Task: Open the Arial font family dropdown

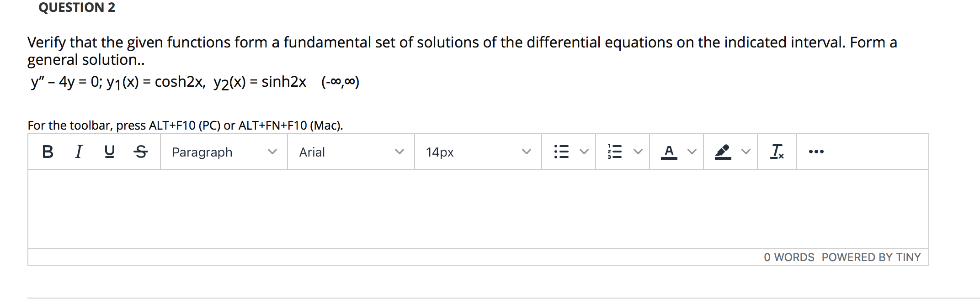Action: (350, 152)
